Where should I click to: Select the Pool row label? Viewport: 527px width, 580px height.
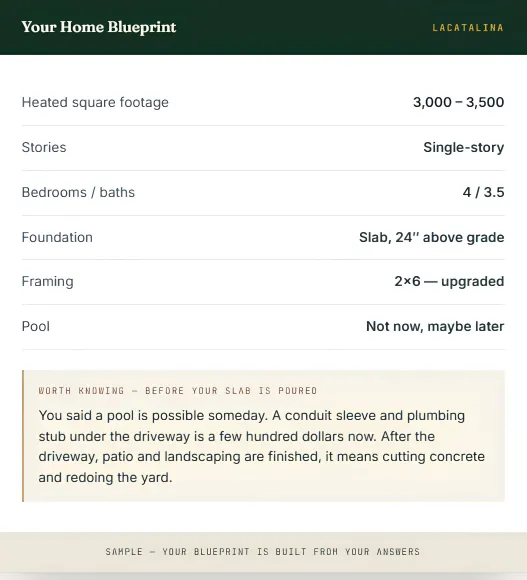(36, 327)
